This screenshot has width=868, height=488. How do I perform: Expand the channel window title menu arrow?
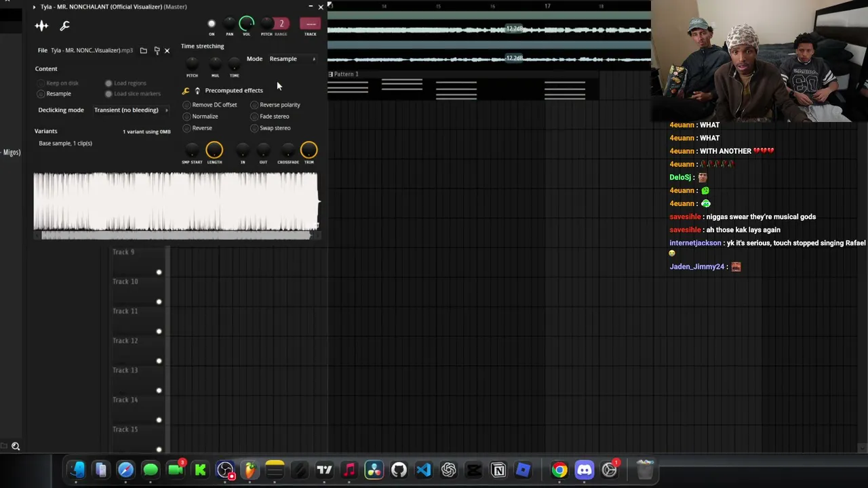34,7
